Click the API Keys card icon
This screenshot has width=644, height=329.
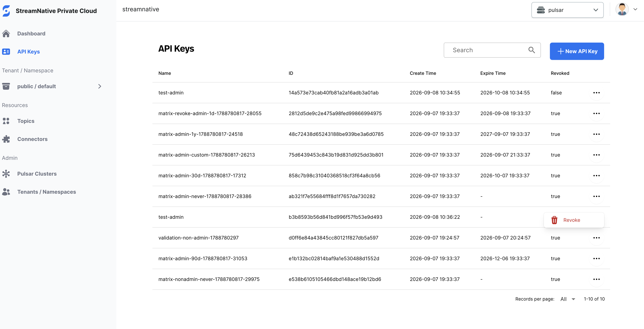6,52
